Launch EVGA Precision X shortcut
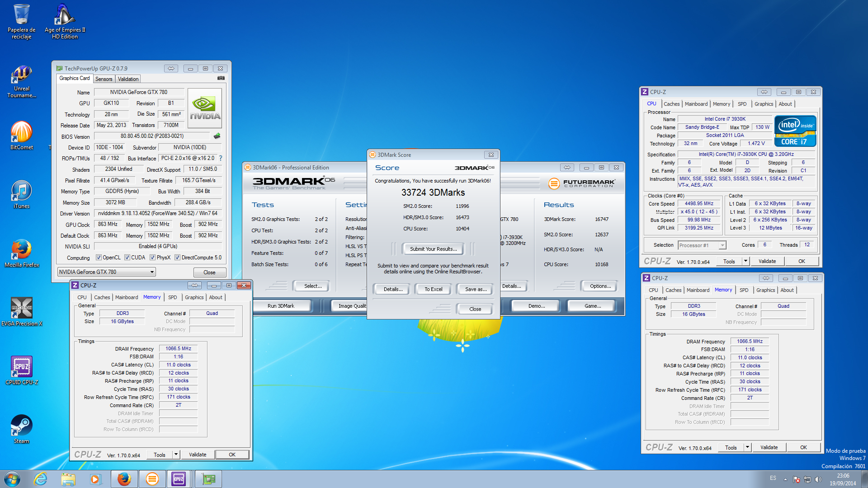 [21, 312]
